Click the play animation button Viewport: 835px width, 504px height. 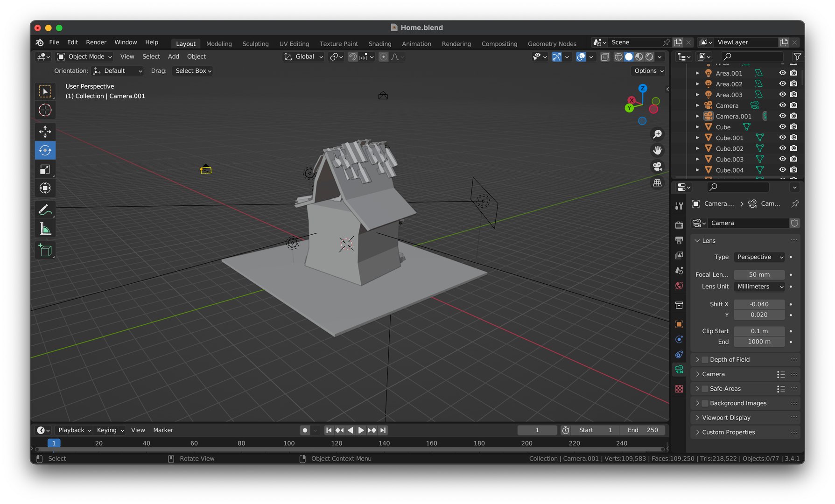click(361, 430)
